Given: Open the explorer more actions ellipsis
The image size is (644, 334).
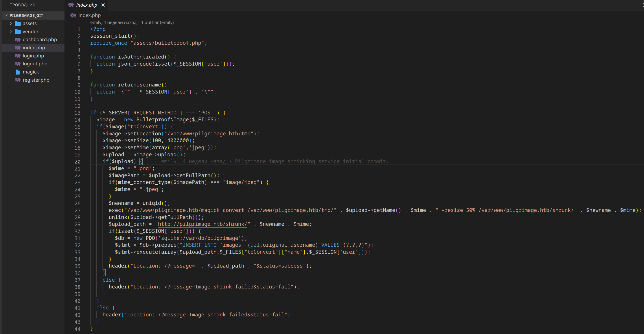Looking at the screenshot, I should pyautogui.click(x=56, y=5).
